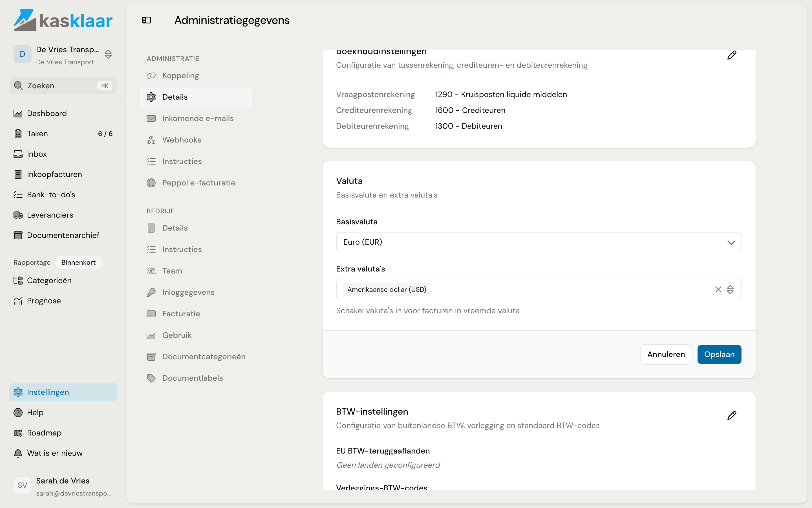Click the Prognose chart icon
This screenshot has height=508, width=812.
click(x=18, y=301)
